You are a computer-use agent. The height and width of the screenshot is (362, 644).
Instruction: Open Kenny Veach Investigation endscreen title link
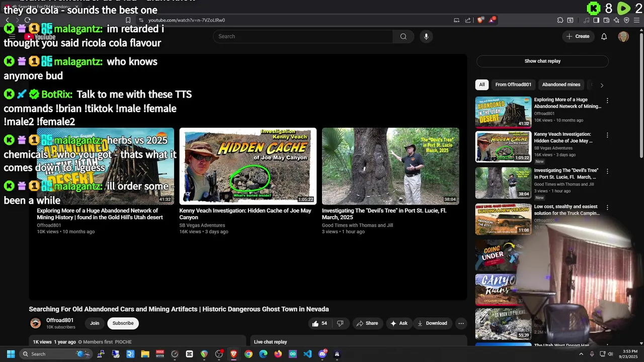(x=245, y=214)
